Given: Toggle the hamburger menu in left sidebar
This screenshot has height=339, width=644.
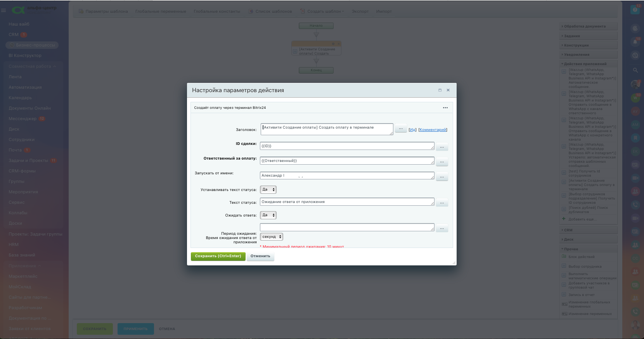Looking at the screenshot, I should click(x=3, y=10).
